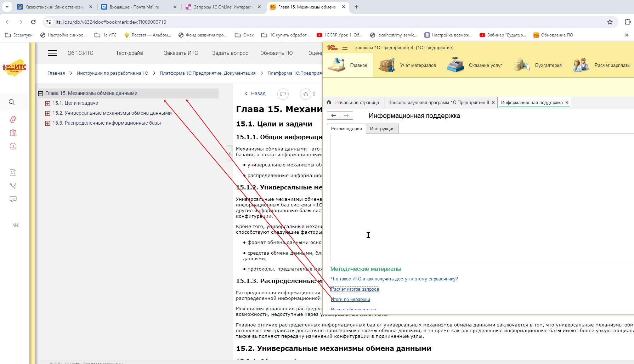Open the Расчет итогов запроса link

click(x=355, y=289)
